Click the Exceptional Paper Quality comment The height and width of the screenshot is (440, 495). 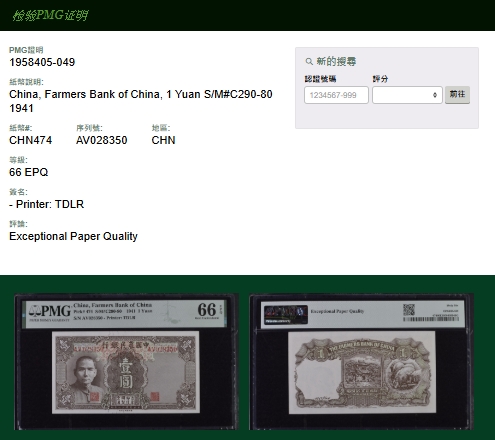73,236
